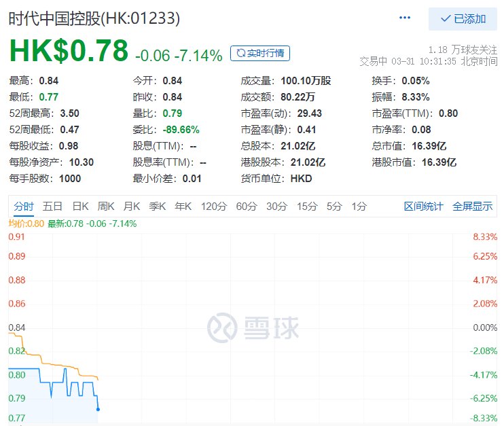Screen dimensions: 504x426
Task: Open 区间统计 interval statistics
Action: coord(424,206)
